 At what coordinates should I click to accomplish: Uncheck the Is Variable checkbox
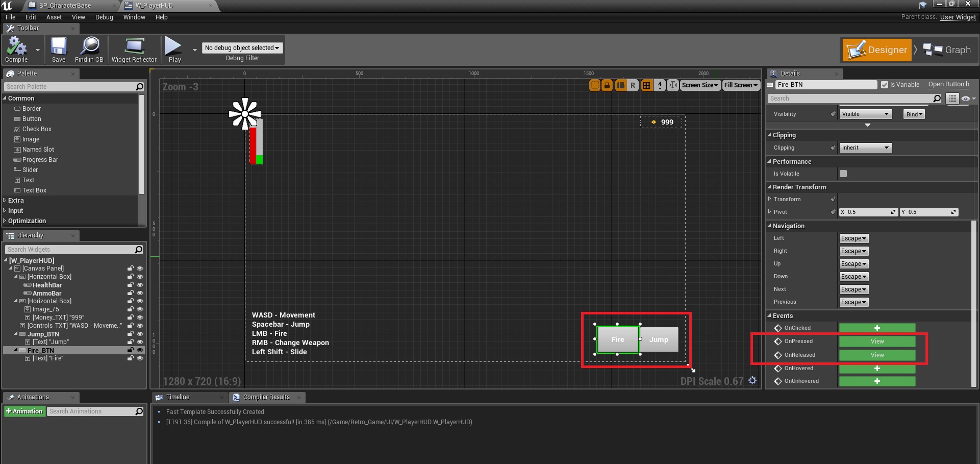tap(885, 85)
